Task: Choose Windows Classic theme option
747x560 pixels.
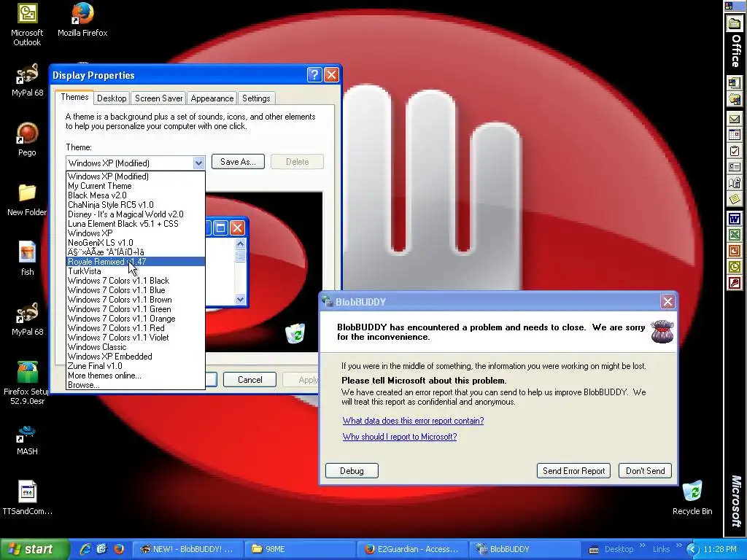Action: pyautogui.click(x=136, y=347)
